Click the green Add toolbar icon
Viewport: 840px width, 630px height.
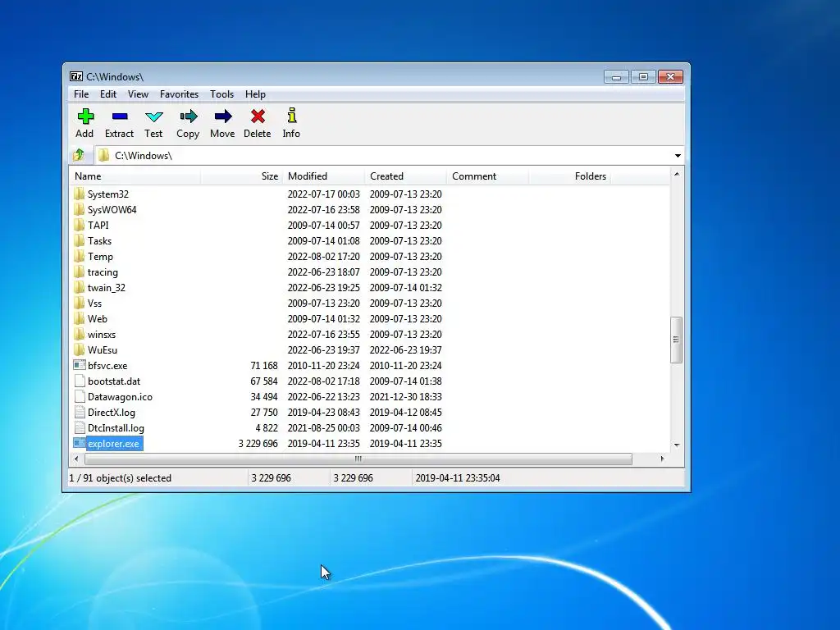85,116
